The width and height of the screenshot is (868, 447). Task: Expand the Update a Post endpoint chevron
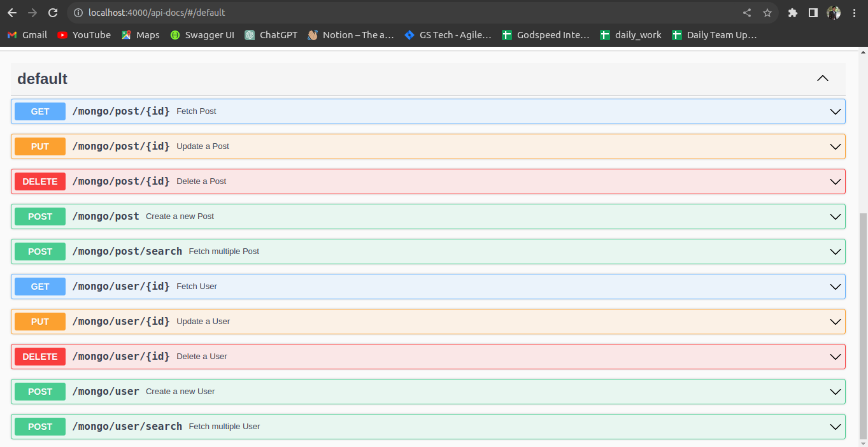[836, 146]
